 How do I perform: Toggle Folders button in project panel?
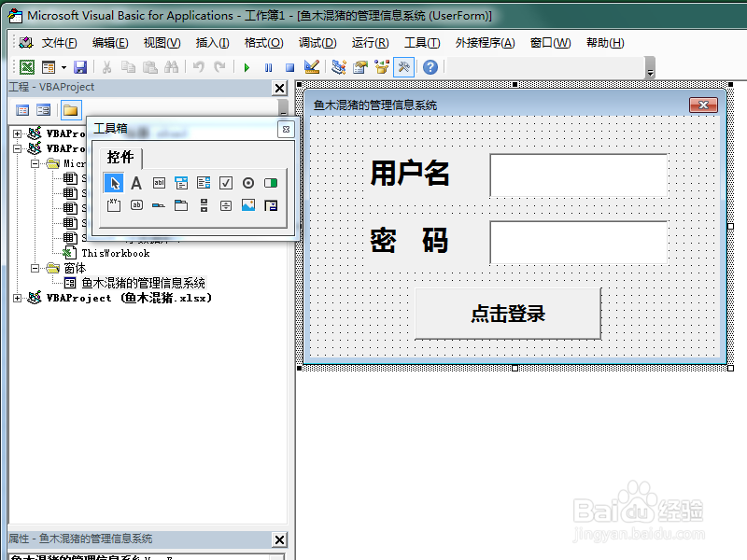point(71,110)
